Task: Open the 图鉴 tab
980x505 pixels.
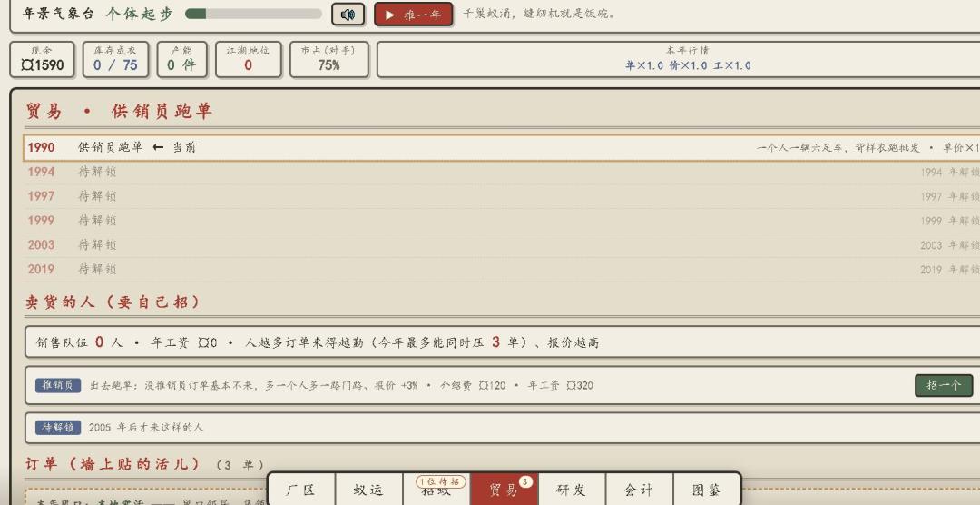Action: point(707,490)
